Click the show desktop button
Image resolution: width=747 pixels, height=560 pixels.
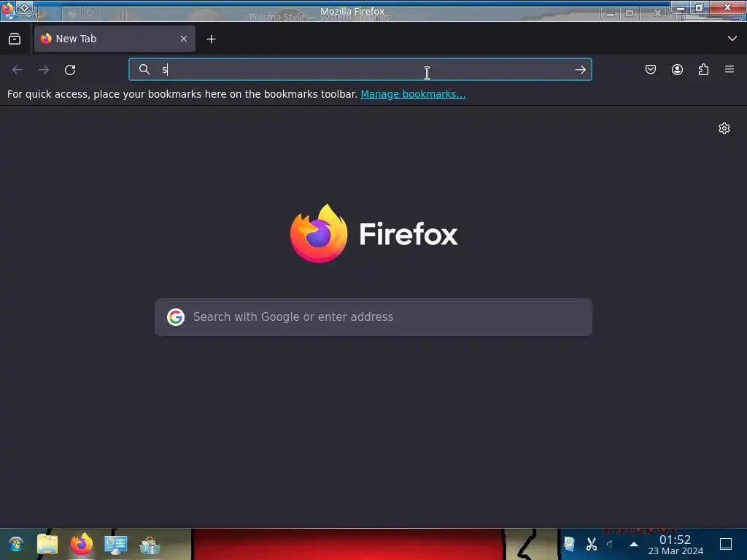(726, 544)
